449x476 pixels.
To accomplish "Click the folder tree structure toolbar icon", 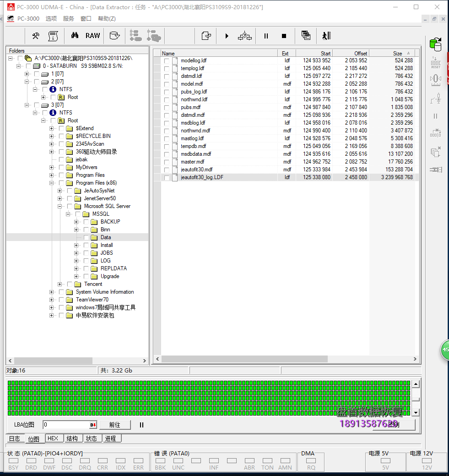I will (135, 36).
